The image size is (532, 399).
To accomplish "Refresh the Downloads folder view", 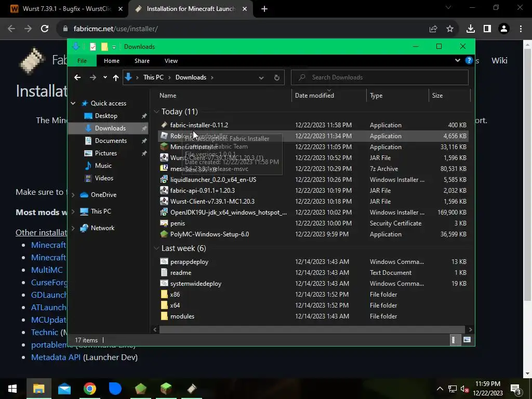I will pyautogui.click(x=277, y=77).
